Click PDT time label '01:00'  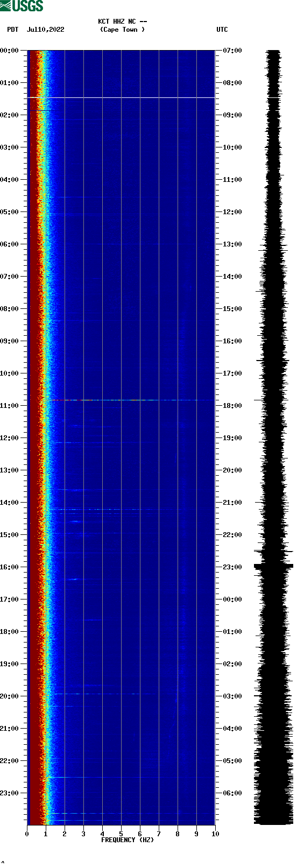(10, 83)
